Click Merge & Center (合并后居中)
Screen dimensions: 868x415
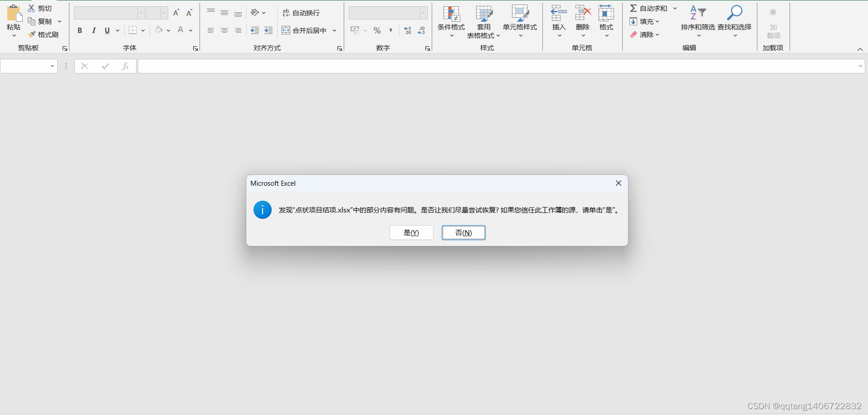(304, 30)
